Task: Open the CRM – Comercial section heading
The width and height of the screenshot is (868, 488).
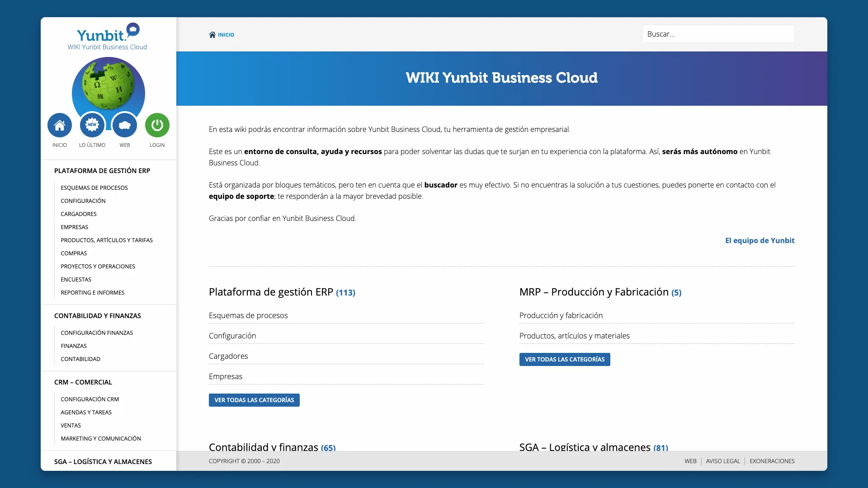Action: coord(83,382)
